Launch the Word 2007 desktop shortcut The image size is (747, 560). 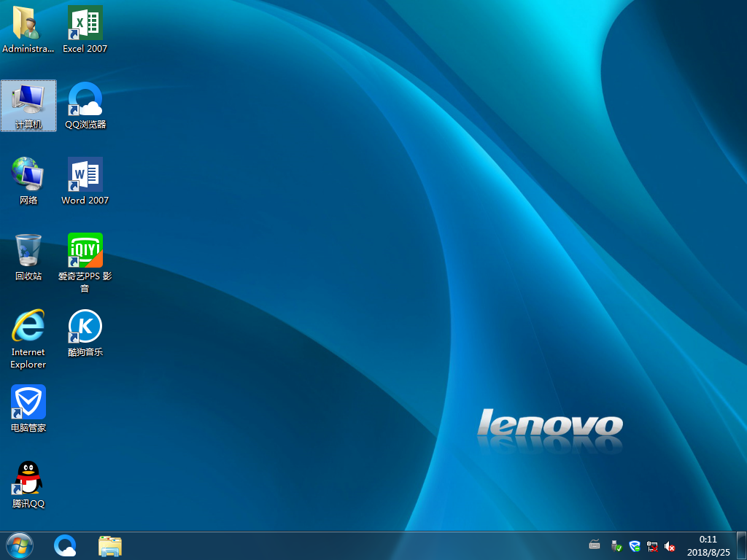tap(85, 181)
